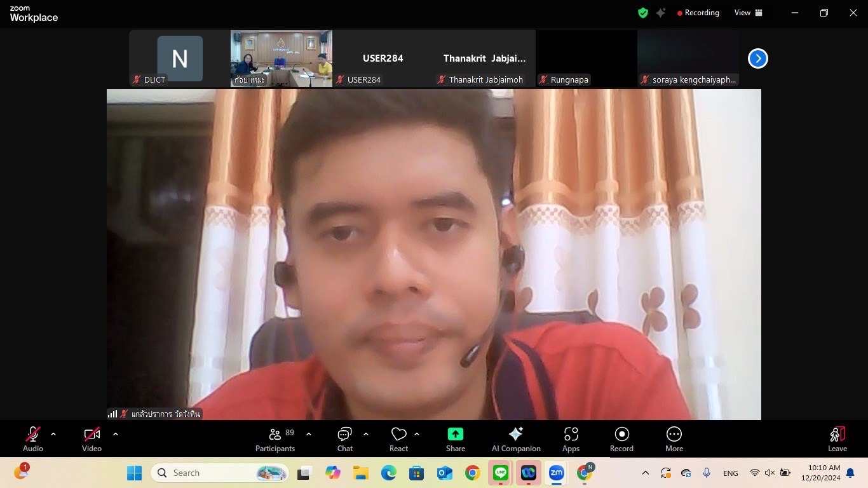Click the Zoom icon on taskbar
Image resolution: width=868 pixels, height=488 pixels.
[x=557, y=473]
